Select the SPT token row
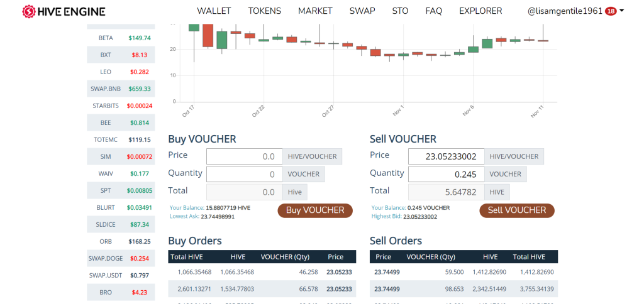This screenshot has height=304, width=644. click(x=121, y=190)
